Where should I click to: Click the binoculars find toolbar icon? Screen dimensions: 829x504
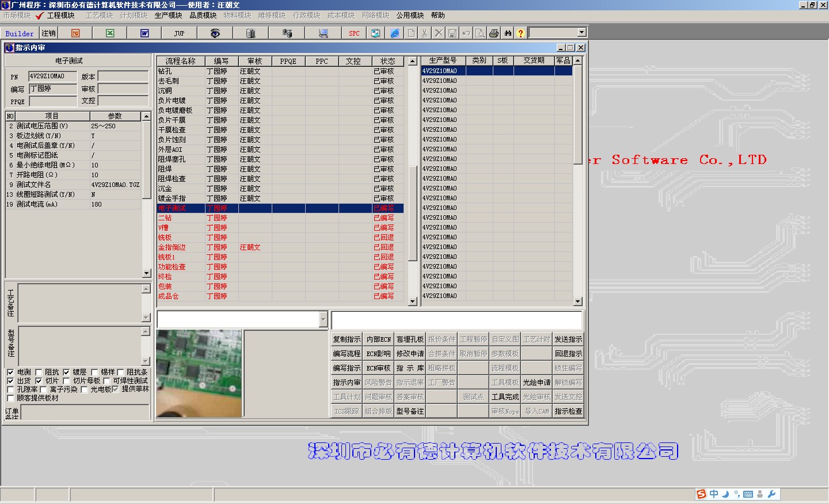[x=508, y=33]
